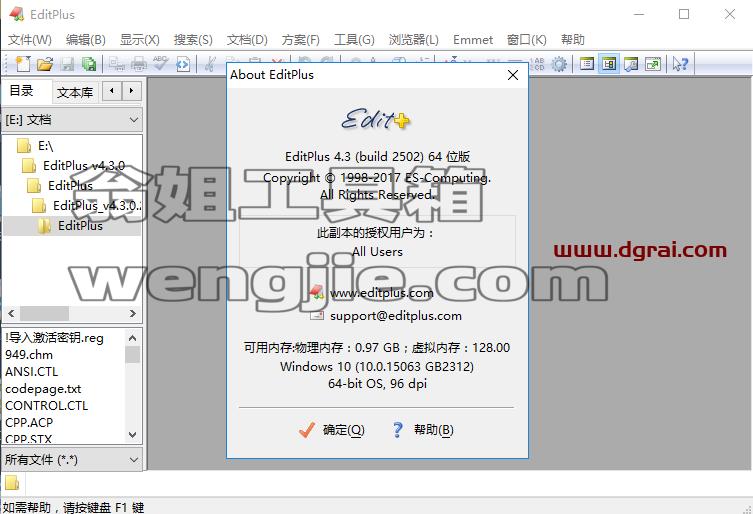Open the 文档(D) menu
The height and width of the screenshot is (514, 753).
click(x=247, y=39)
